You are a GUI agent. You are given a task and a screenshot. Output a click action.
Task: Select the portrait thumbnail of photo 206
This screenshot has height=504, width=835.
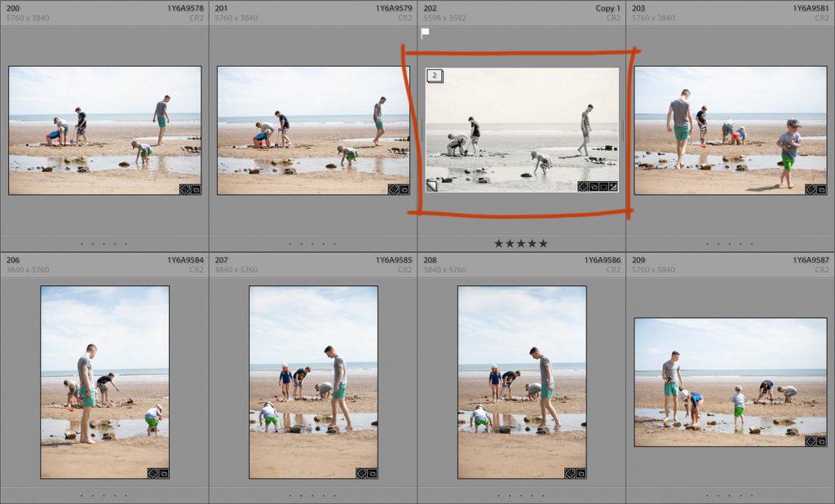tap(105, 382)
